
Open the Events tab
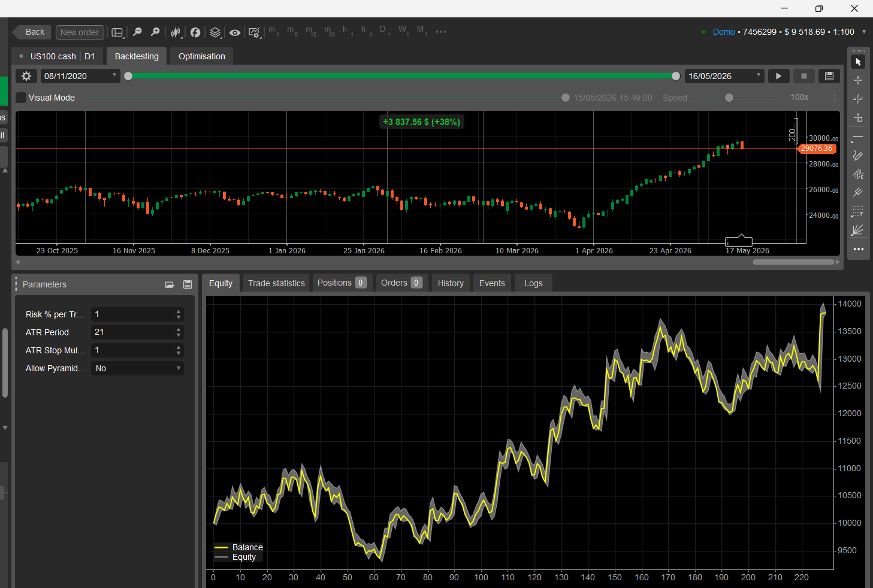pyautogui.click(x=492, y=283)
